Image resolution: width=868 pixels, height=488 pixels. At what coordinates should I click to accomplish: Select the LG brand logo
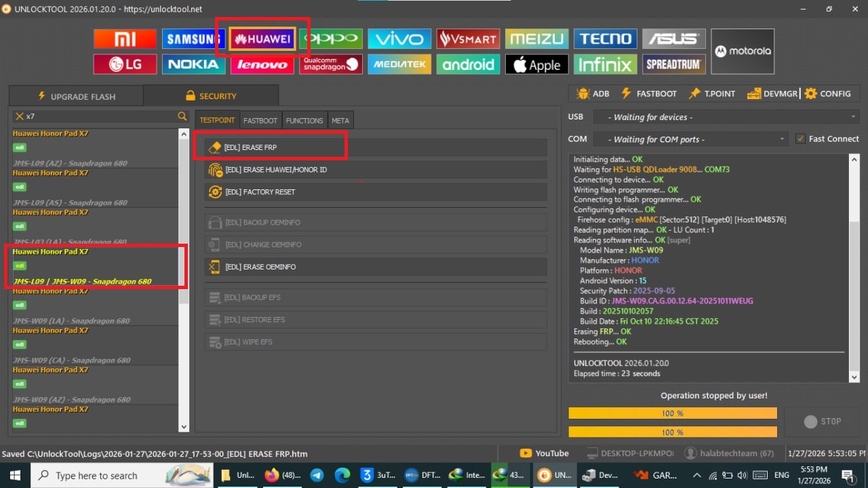tap(125, 64)
